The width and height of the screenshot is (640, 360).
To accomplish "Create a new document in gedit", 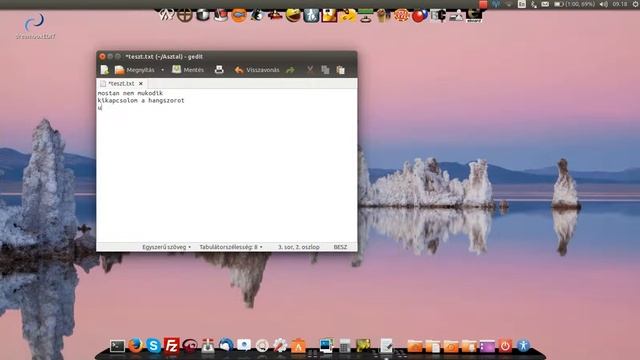I will click(x=104, y=70).
